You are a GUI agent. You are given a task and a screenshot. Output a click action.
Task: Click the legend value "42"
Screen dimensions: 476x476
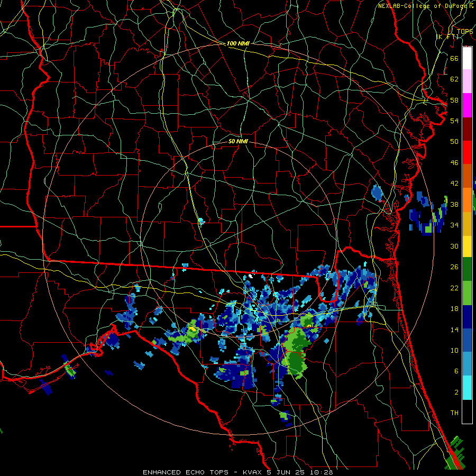pos(454,184)
